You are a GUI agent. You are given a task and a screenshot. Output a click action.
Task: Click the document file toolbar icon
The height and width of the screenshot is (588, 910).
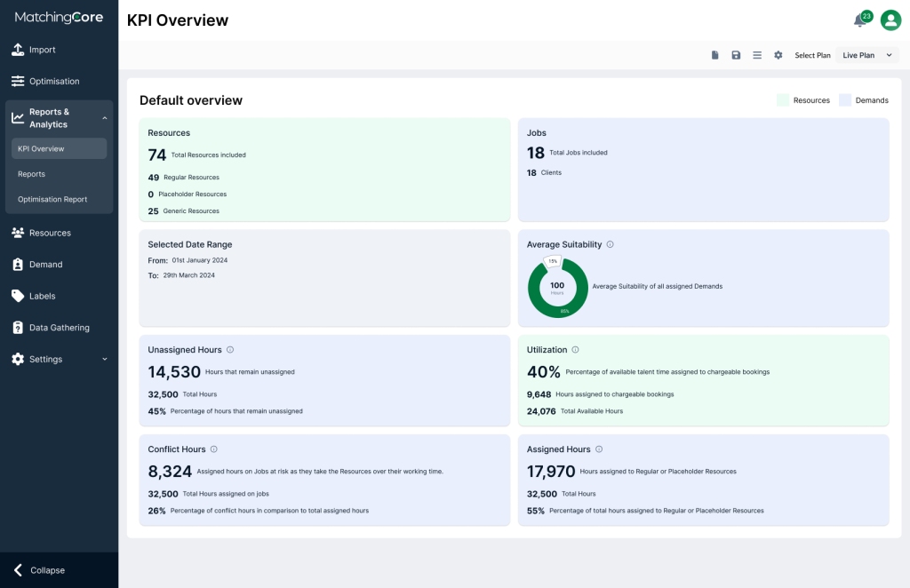tap(715, 55)
